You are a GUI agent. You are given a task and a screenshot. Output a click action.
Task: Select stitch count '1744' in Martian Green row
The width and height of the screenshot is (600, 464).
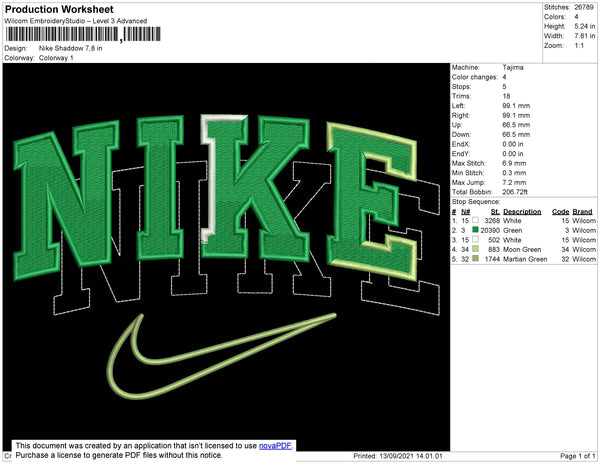coord(492,259)
